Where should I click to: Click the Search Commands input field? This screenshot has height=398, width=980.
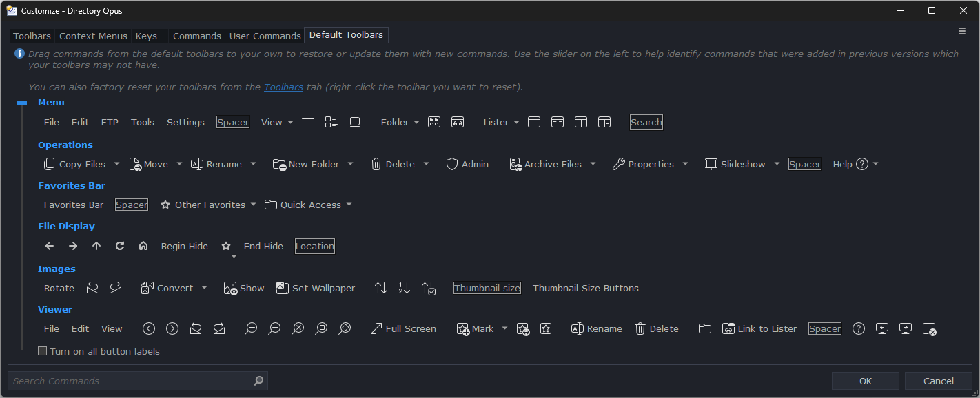tap(131, 381)
